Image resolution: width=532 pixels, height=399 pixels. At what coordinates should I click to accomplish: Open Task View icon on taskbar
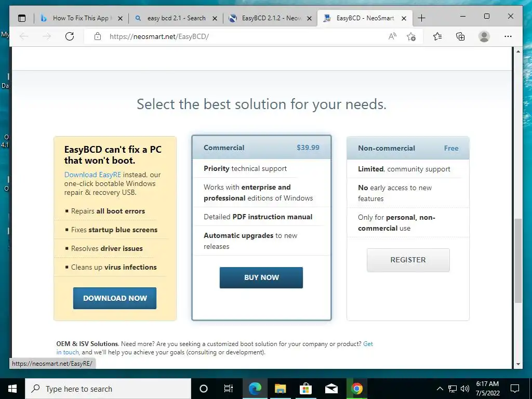pos(229,389)
